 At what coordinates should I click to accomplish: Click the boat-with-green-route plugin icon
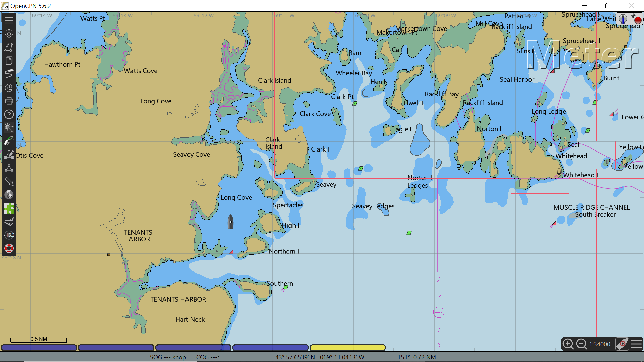click(9, 141)
